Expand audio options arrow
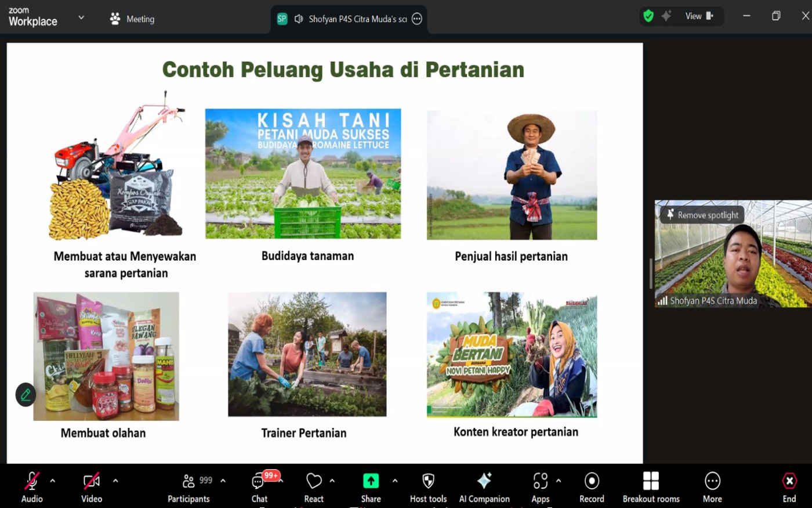 [53, 481]
